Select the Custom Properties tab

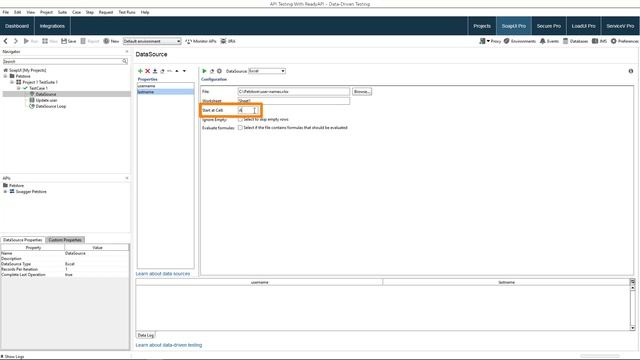coord(65,240)
